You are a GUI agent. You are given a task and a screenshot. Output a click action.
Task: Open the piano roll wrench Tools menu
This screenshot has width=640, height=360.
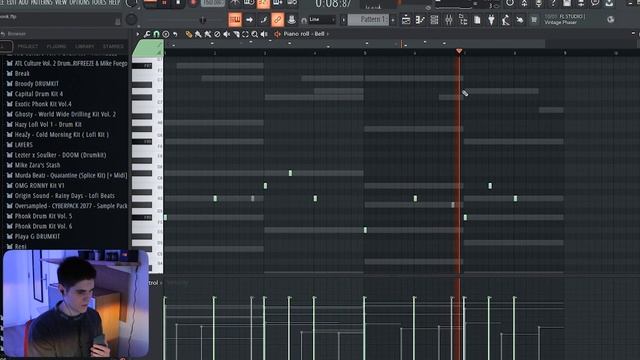pos(147,34)
